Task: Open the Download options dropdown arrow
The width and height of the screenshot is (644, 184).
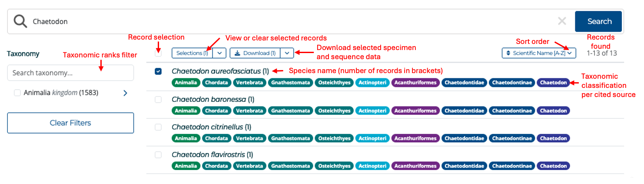Action: pos(287,53)
